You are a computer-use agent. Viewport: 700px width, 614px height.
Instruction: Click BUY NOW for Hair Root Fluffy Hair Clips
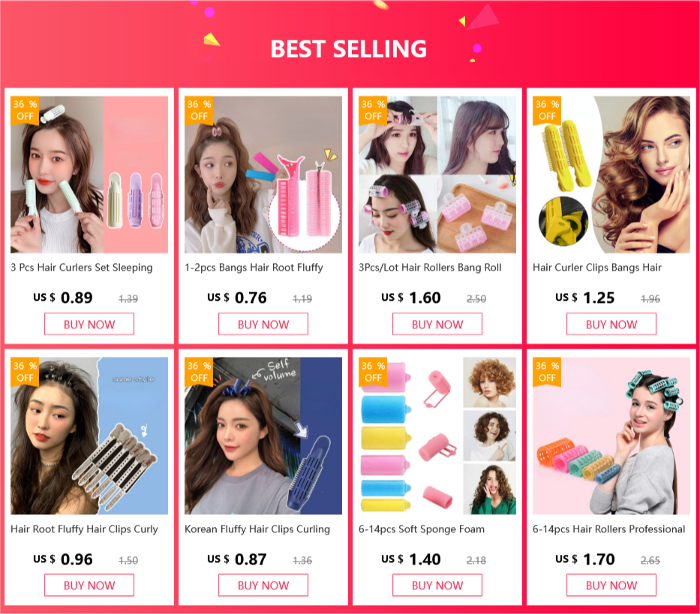coord(89,585)
